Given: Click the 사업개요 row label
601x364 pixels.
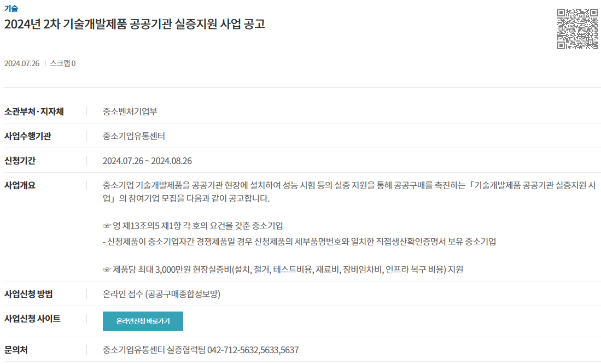Looking at the screenshot, I should pyautogui.click(x=20, y=185).
